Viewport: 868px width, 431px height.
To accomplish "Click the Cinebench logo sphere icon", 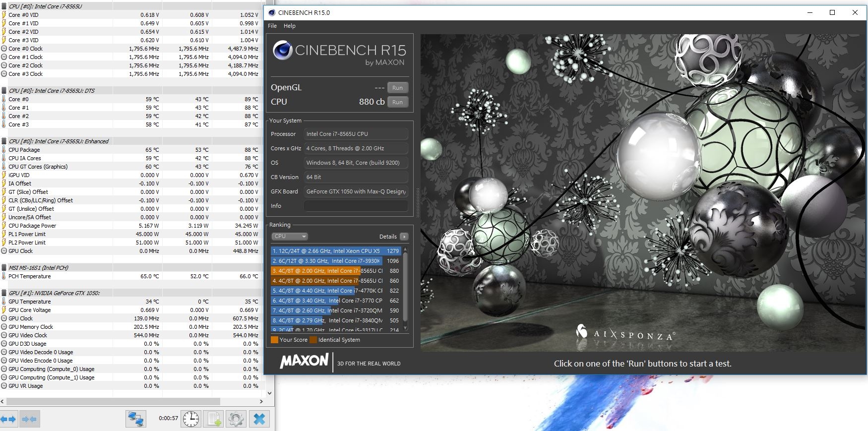I will click(283, 50).
